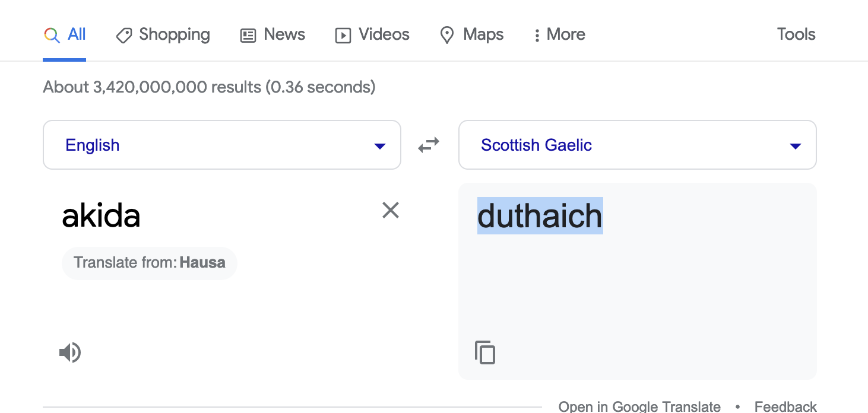Listen to akida pronunciation with speaker icon

[x=69, y=352]
